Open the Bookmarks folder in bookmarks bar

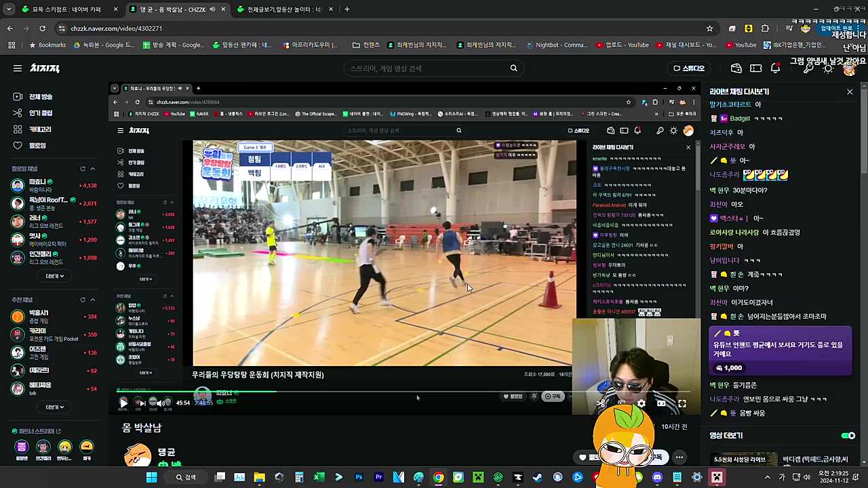(x=47, y=45)
